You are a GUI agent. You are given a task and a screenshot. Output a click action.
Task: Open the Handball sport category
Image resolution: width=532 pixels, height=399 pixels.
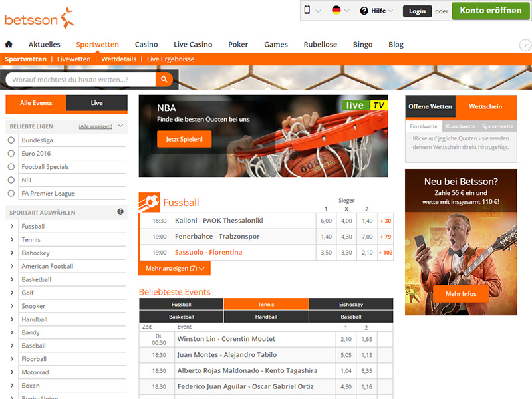[x=35, y=319]
